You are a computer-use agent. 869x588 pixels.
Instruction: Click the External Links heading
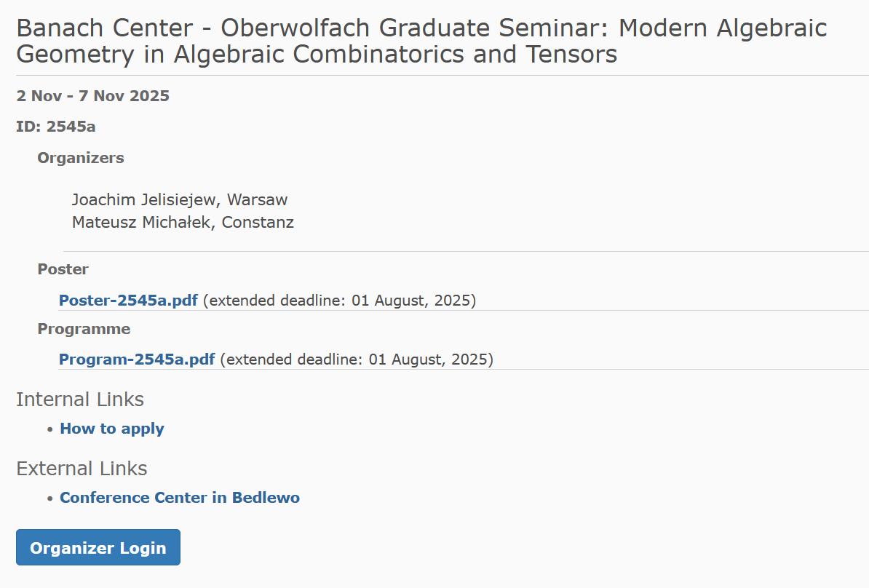click(x=82, y=468)
